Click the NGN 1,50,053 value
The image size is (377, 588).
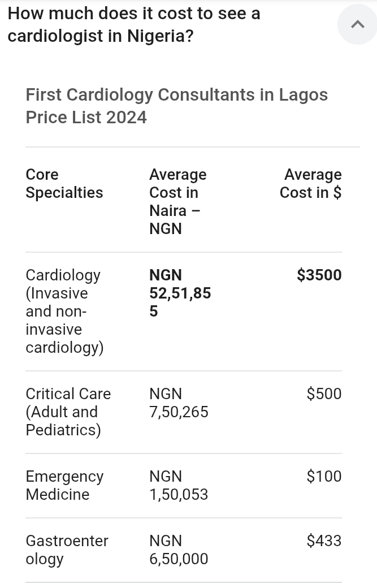[x=179, y=485]
